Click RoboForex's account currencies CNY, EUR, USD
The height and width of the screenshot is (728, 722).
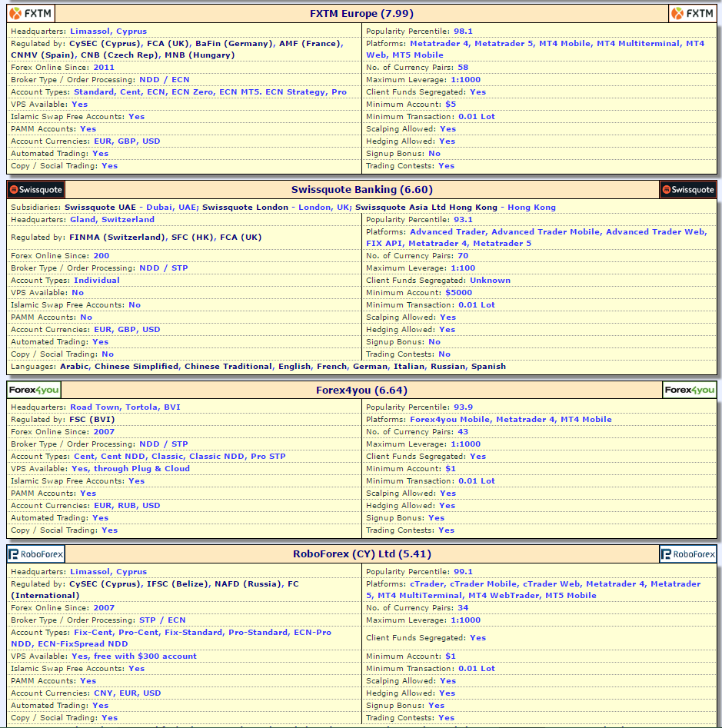click(x=127, y=693)
